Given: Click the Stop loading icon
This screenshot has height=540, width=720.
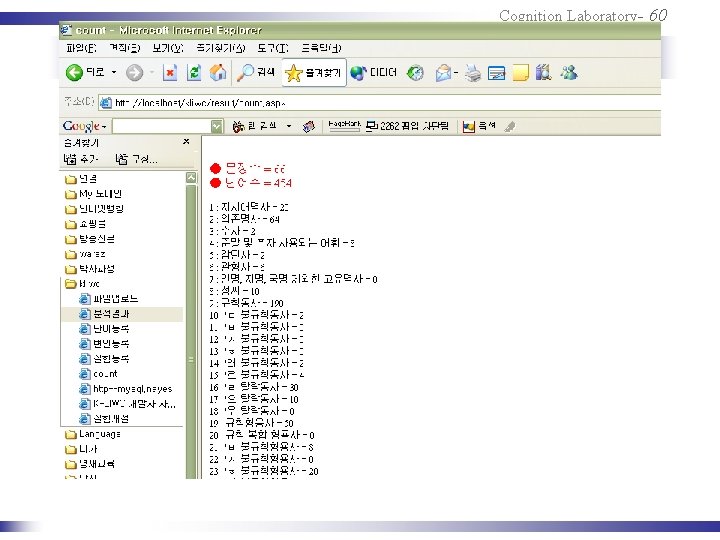Looking at the screenshot, I should 170,73.
